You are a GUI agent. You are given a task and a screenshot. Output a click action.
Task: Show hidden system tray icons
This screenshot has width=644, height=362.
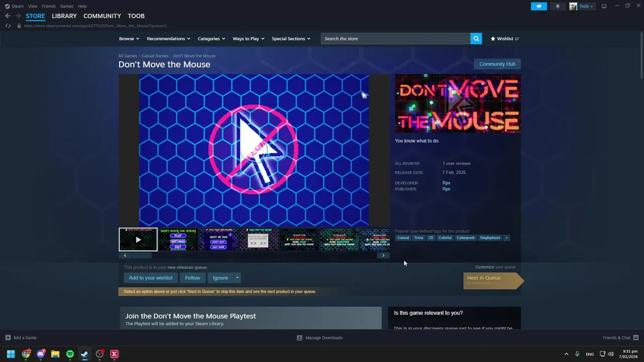[x=566, y=354]
